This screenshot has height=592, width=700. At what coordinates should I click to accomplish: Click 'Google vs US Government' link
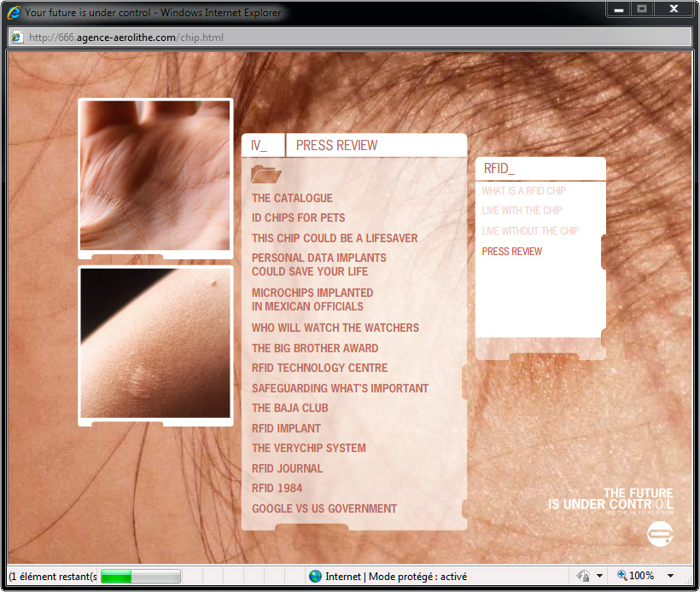pos(324,509)
